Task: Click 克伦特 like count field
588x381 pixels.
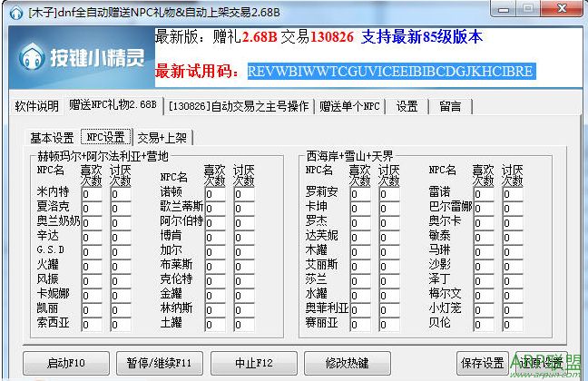Action: [215, 281]
